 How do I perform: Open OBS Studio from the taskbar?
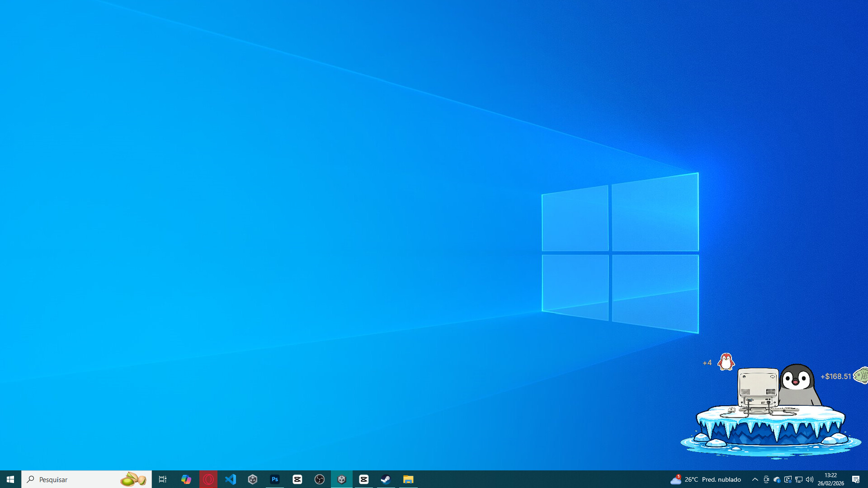coord(320,479)
